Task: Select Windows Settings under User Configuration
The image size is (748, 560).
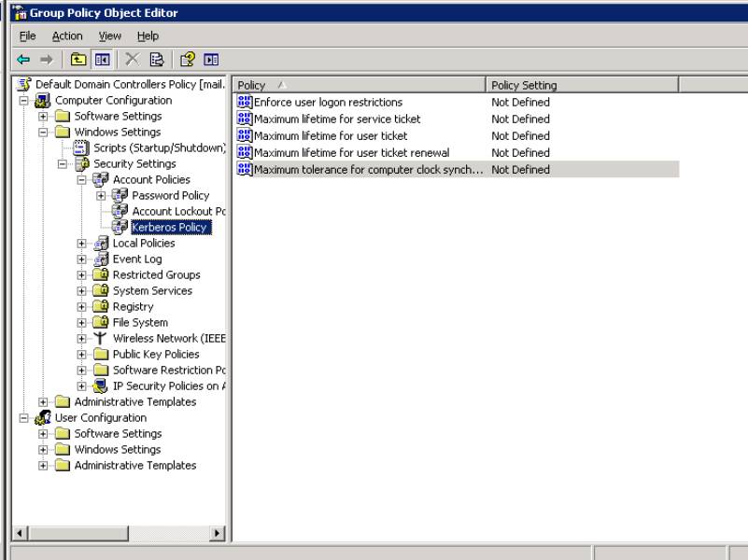Action: click(118, 450)
